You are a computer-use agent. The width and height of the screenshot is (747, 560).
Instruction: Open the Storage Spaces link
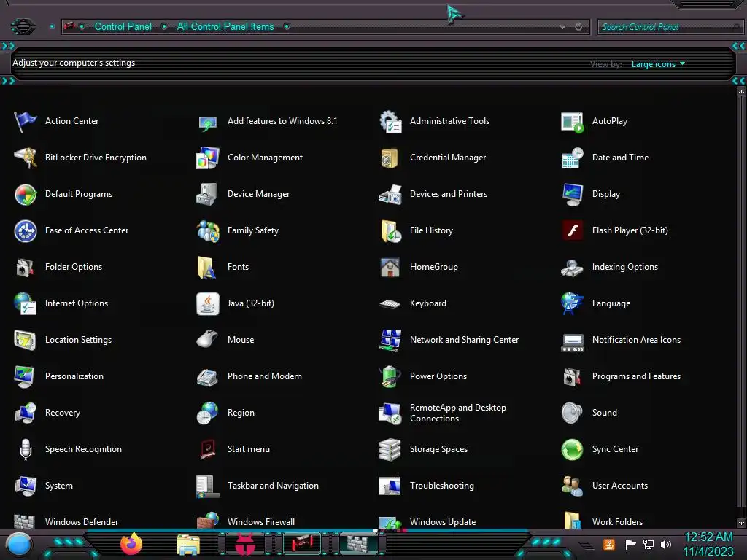[x=438, y=449]
